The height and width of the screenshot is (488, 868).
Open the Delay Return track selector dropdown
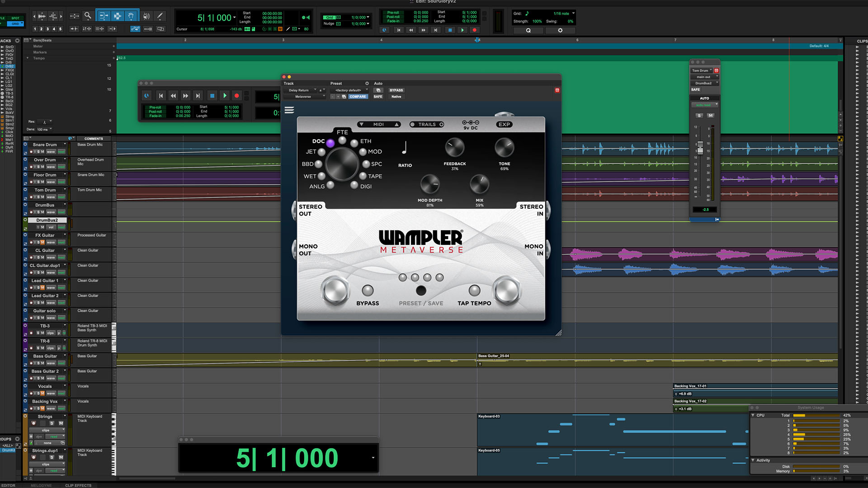pyautogui.click(x=300, y=90)
